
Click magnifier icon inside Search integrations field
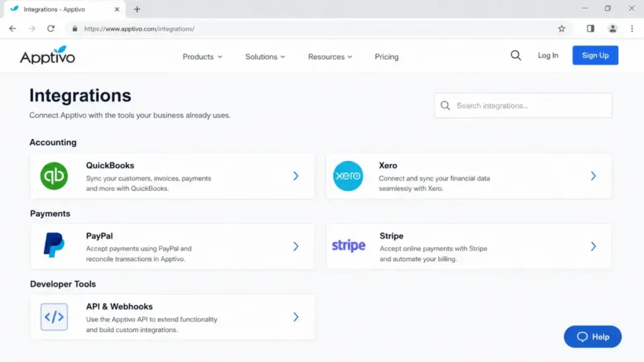[445, 106]
